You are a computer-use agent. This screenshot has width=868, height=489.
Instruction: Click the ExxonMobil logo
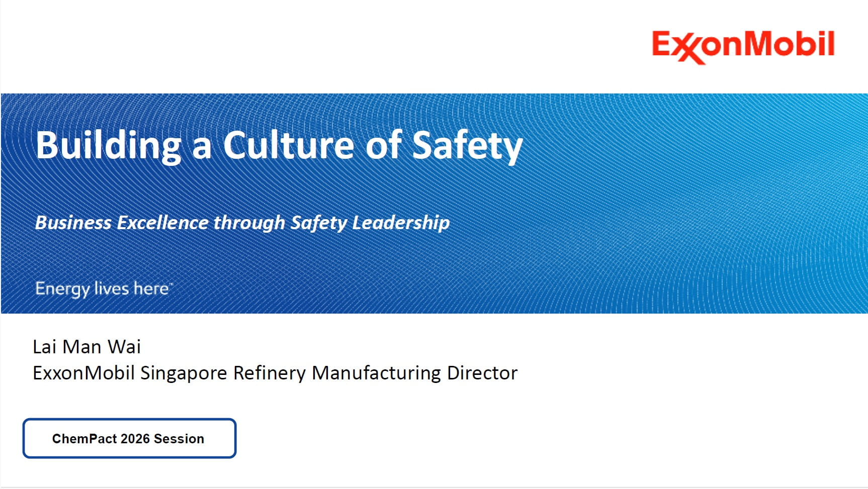pyautogui.click(x=743, y=46)
